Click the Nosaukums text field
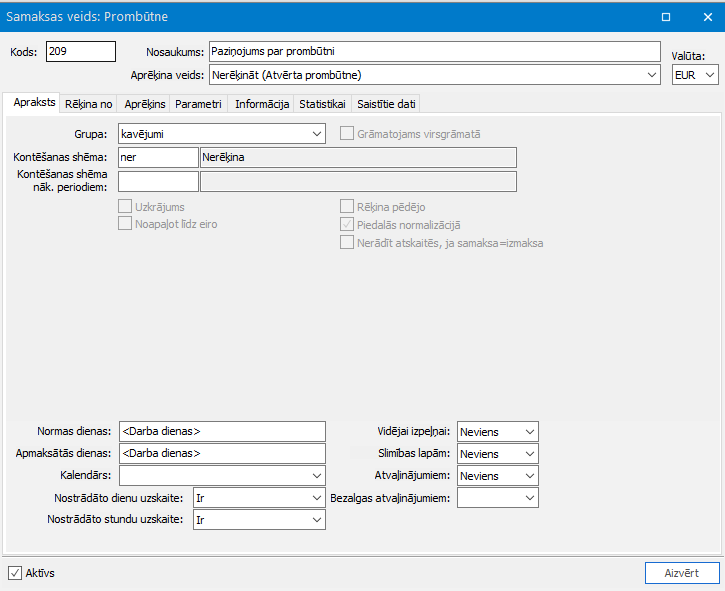The image size is (725, 591). [x=435, y=51]
